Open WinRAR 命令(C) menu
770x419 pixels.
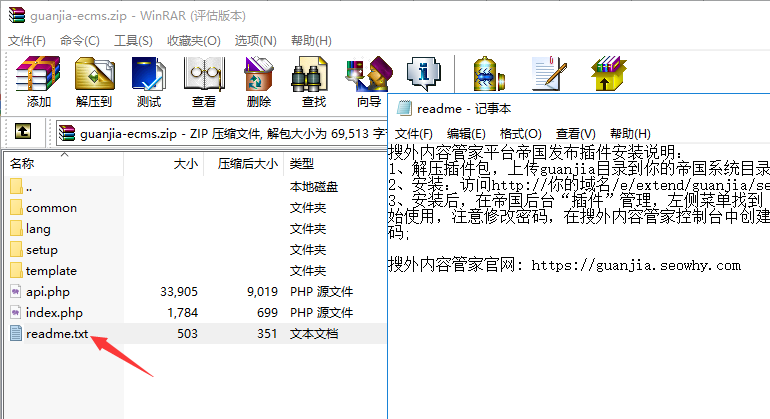[x=79, y=40]
